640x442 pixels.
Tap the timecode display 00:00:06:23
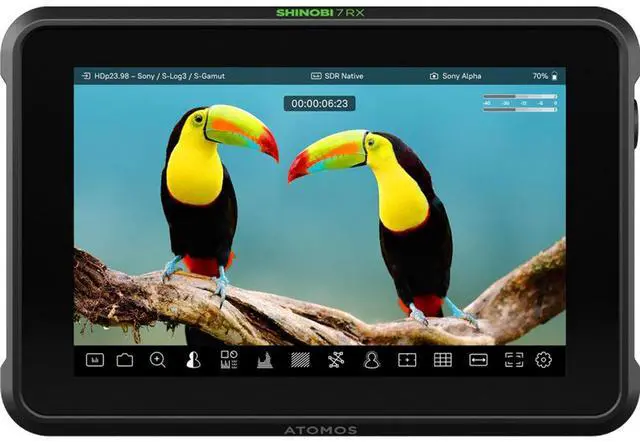coord(320,104)
